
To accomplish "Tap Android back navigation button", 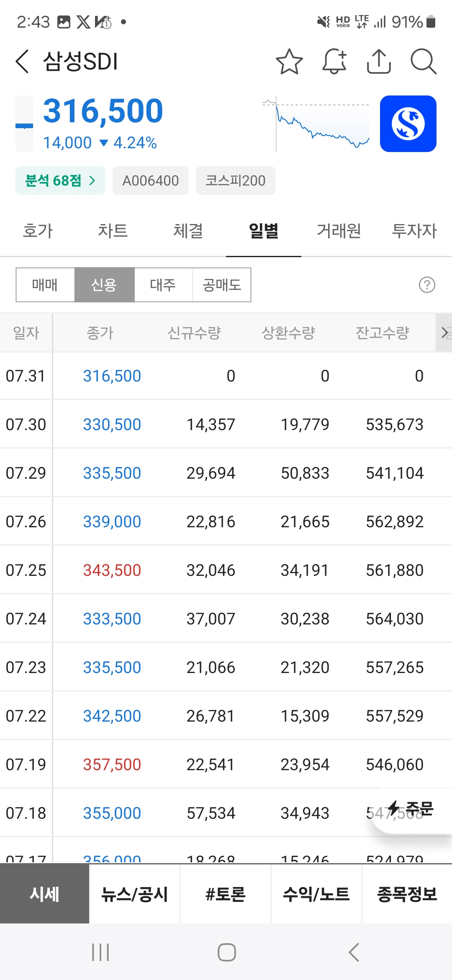I will pos(354,952).
